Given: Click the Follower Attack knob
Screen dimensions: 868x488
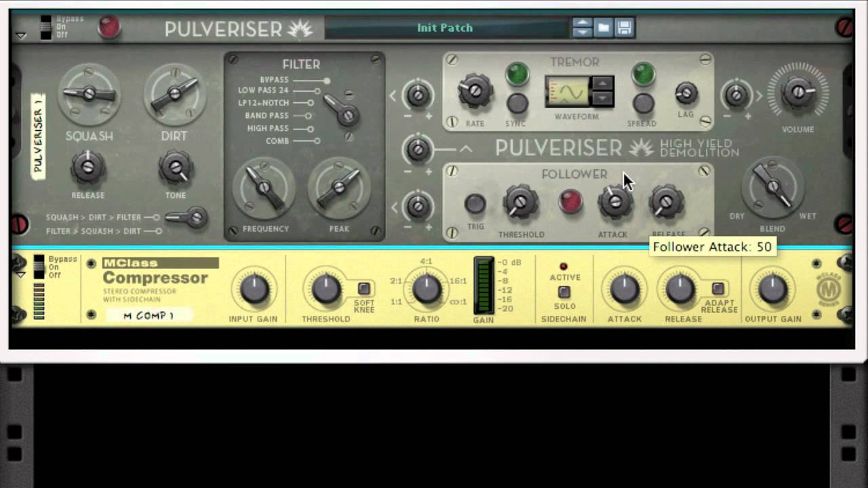Looking at the screenshot, I should [615, 202].
